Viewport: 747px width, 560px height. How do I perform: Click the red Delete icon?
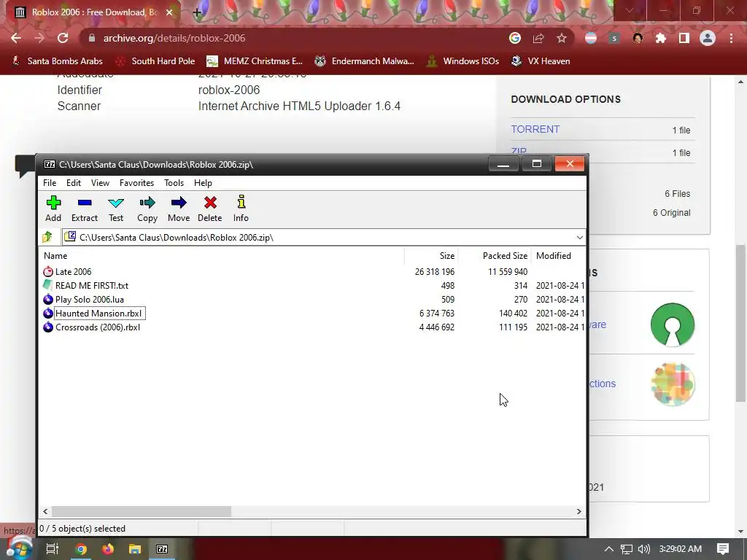pyautogui.click(x=209, y=209)
